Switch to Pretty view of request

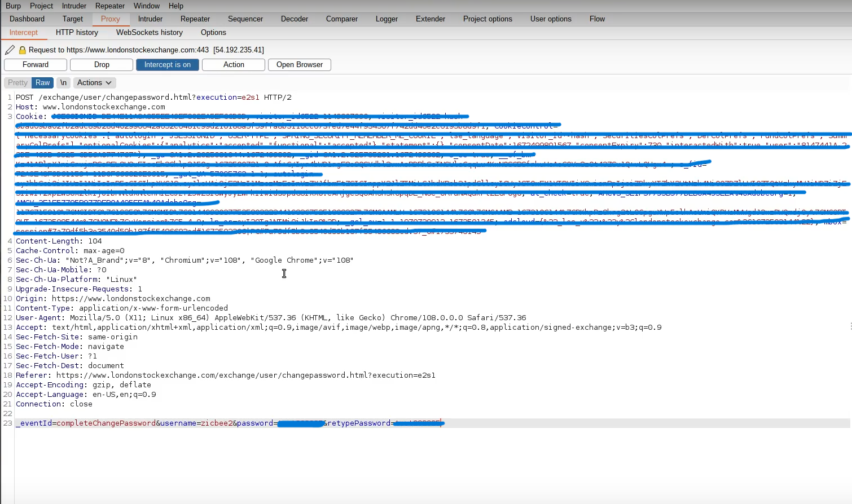point(17,83)
